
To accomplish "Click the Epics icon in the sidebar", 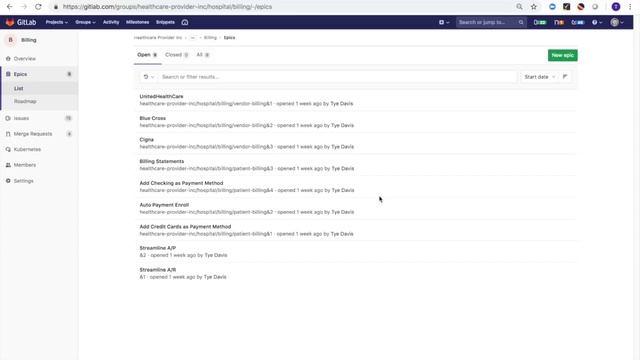I will pyautogui.click(x=8, y=74).
